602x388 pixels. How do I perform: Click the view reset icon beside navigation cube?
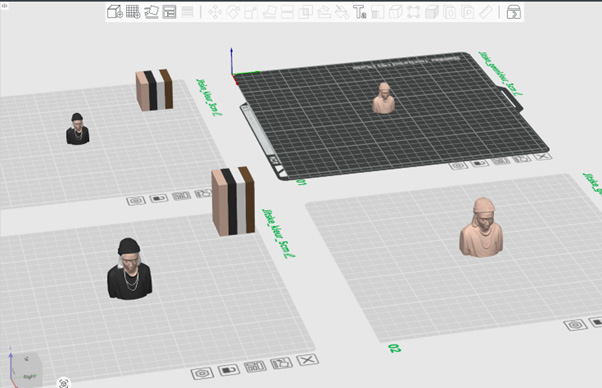64,383
